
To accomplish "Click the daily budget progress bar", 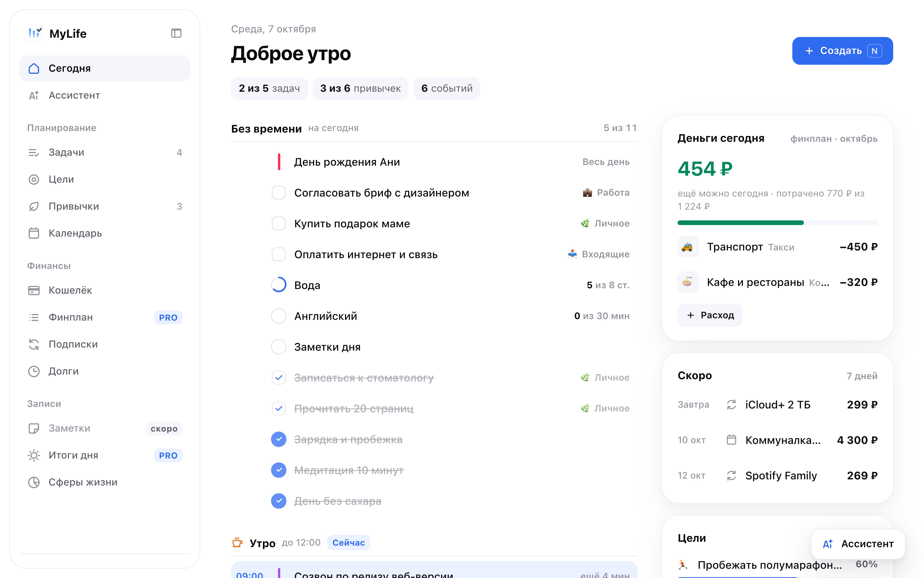I will coord(777,223).
